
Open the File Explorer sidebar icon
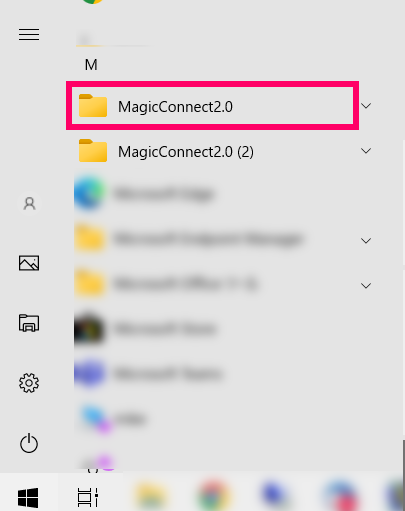tap(29, 323)
